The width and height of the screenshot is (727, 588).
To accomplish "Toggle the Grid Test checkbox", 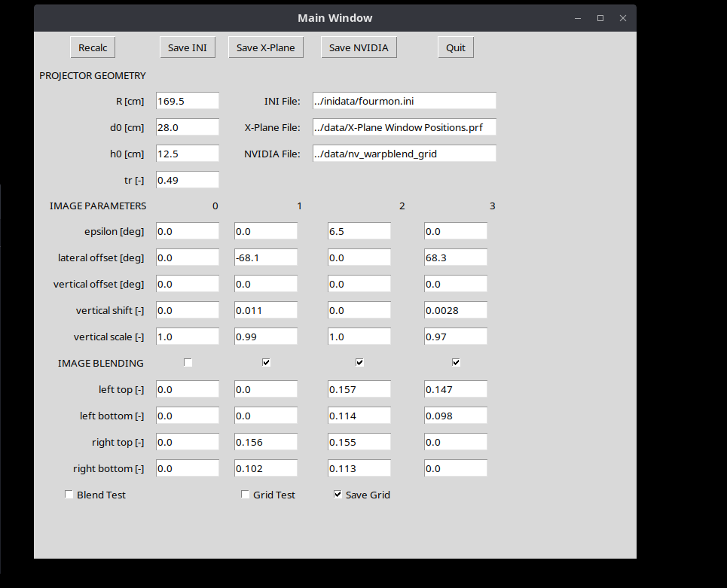I will (246, 495).
